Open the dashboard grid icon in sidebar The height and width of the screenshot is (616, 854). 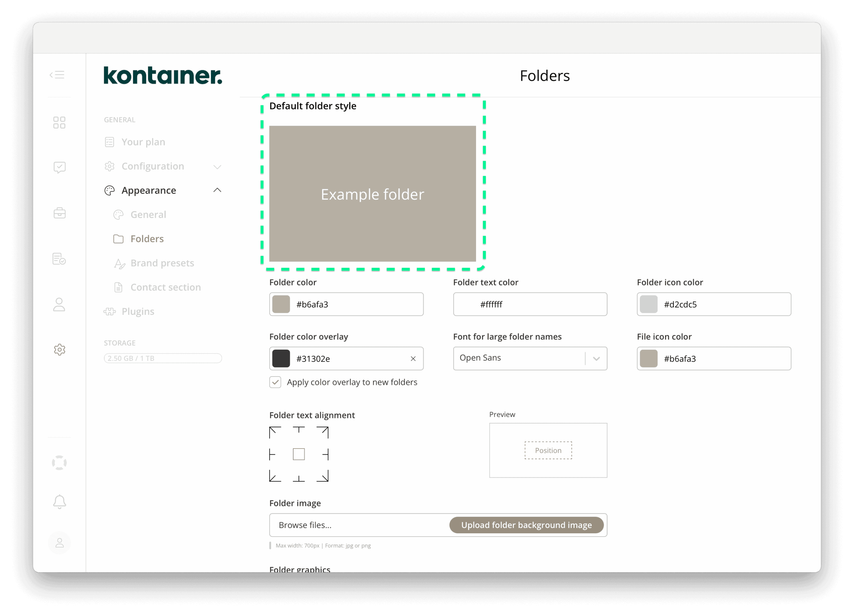click(59, 122)
